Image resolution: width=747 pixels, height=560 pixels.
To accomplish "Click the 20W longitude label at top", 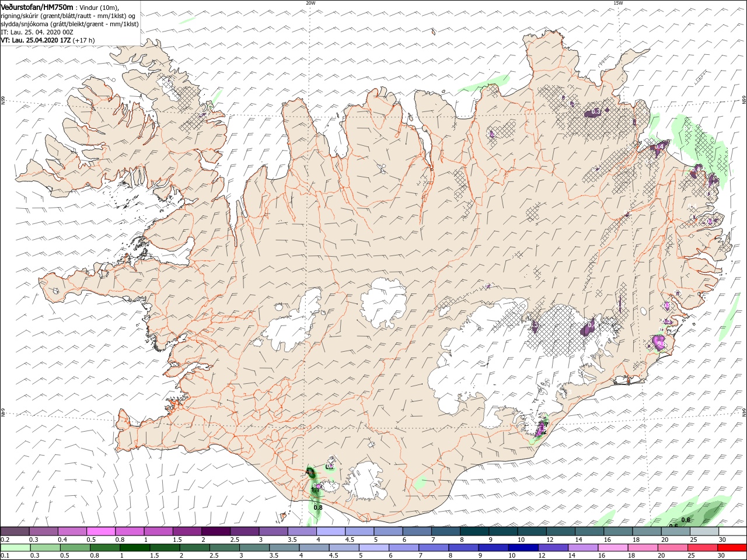I will point(310,3).
